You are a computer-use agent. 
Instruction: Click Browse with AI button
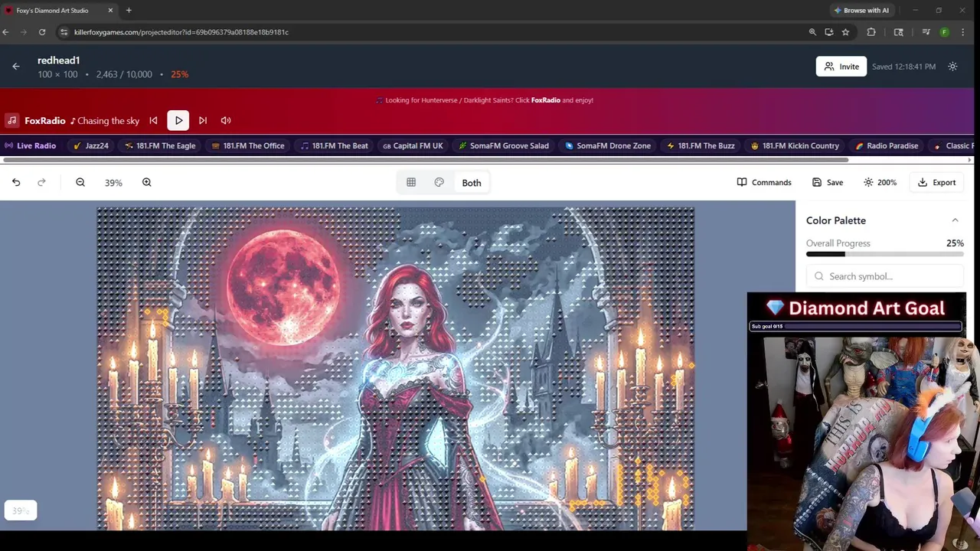[861, 10]
